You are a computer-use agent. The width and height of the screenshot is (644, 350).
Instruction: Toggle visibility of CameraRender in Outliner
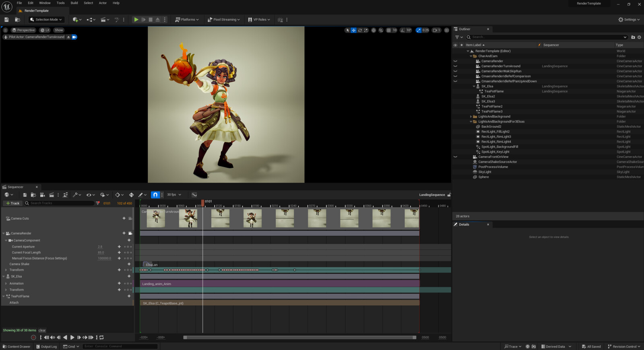click(x=455, y=61)
